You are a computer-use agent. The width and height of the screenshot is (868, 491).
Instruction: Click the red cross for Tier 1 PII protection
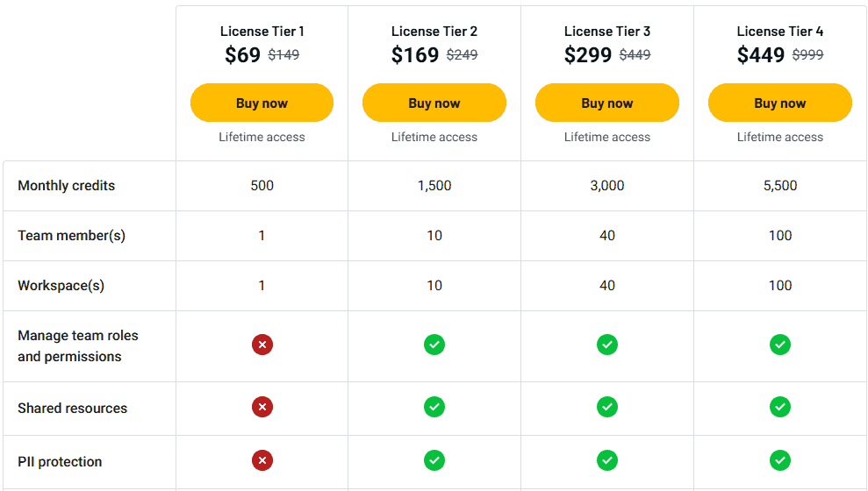262,460
